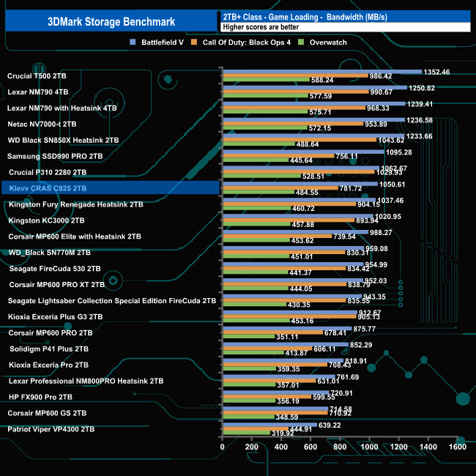
Task: Click the Call Of Duty orange legend swatch
Action: pos(194,42)
